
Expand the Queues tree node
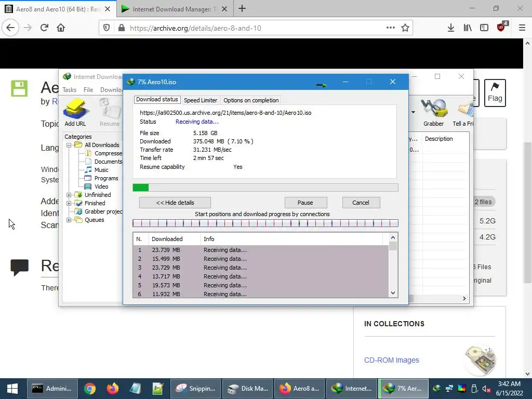tap(69, 220)
